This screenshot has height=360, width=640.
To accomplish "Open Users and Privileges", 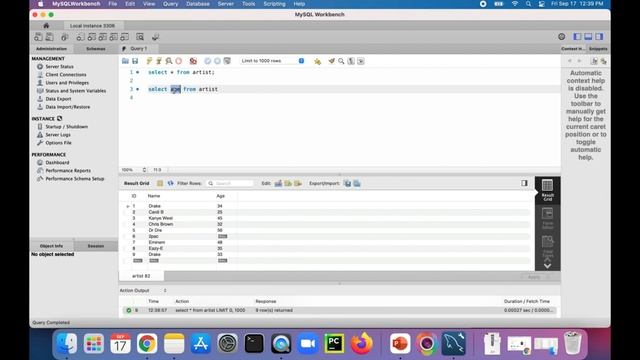I will pyautogui.click(x=67, y=83).
